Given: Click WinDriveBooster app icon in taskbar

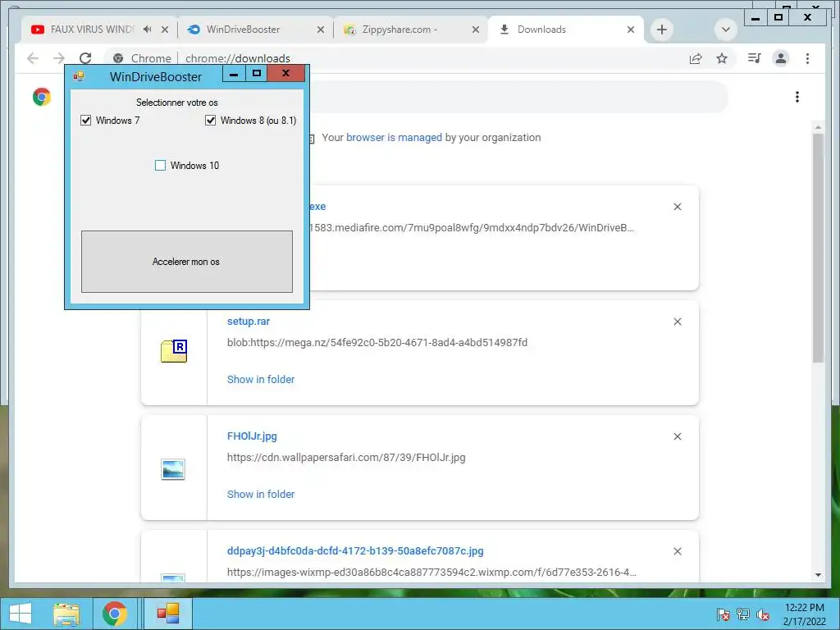Looking at the screenshot, I should [167, 614].
